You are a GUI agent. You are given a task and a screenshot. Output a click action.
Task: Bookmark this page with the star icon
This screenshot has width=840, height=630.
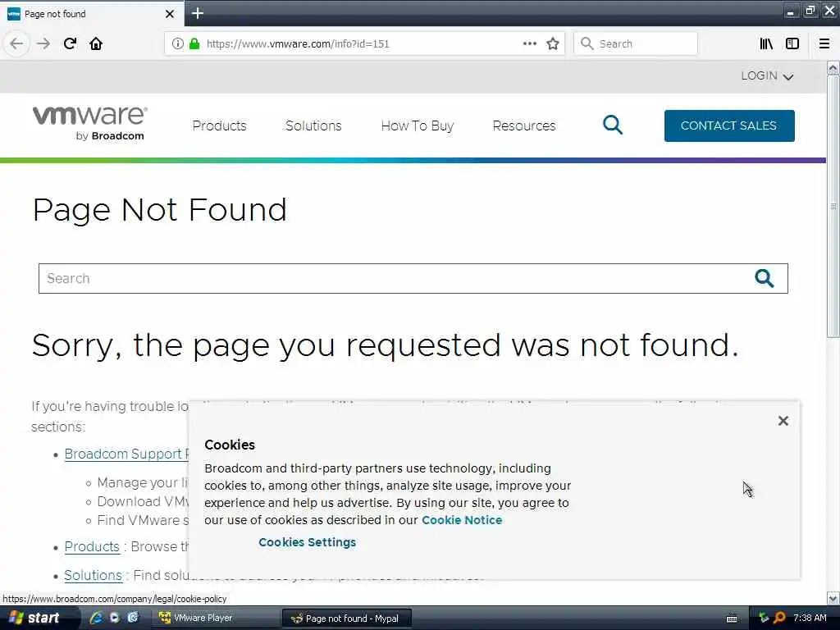(x=553, y=43)
